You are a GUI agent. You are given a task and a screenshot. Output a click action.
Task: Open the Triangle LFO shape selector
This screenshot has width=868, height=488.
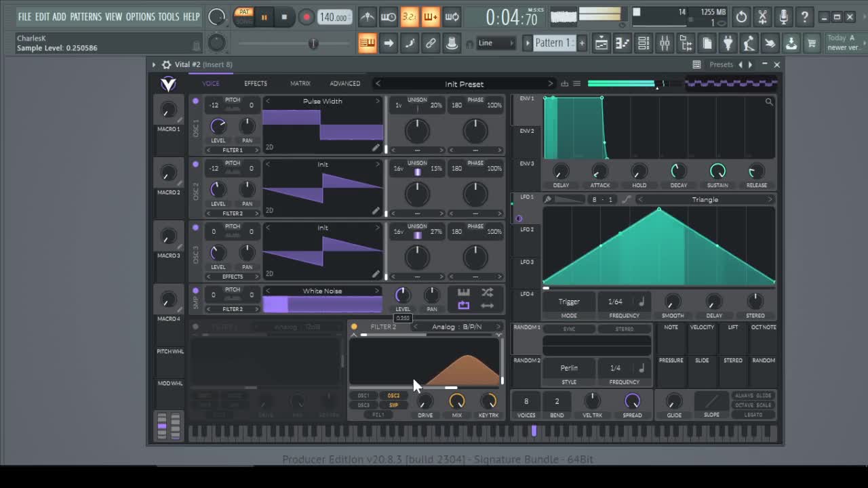pyautogui.click(x=705, y=199)
